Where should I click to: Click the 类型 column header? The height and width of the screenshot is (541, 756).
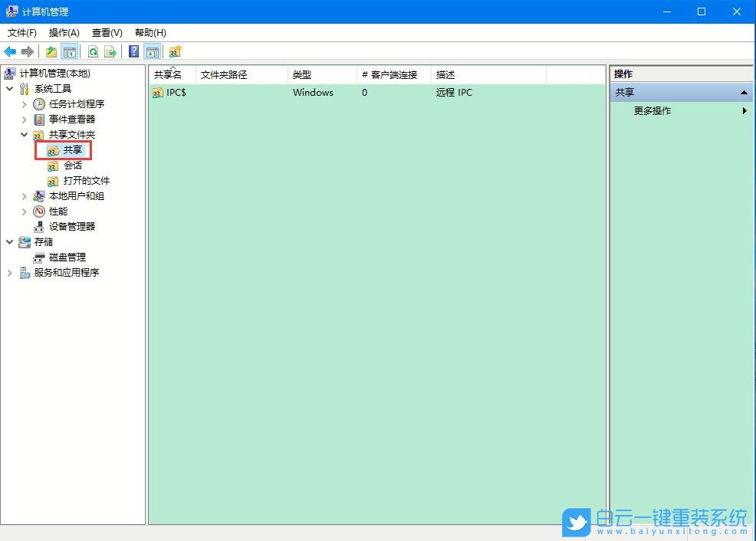point(302,75)
